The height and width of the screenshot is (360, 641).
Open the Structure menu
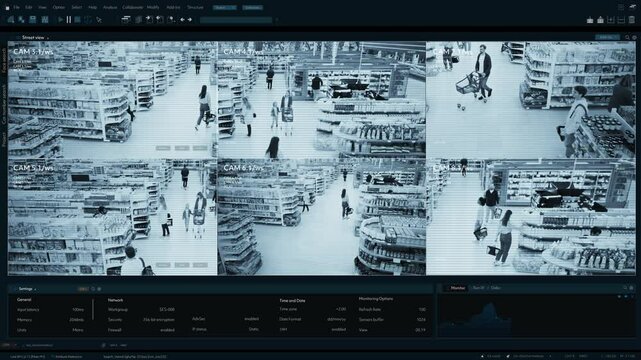pyautogui.click(x=195, y=7)
